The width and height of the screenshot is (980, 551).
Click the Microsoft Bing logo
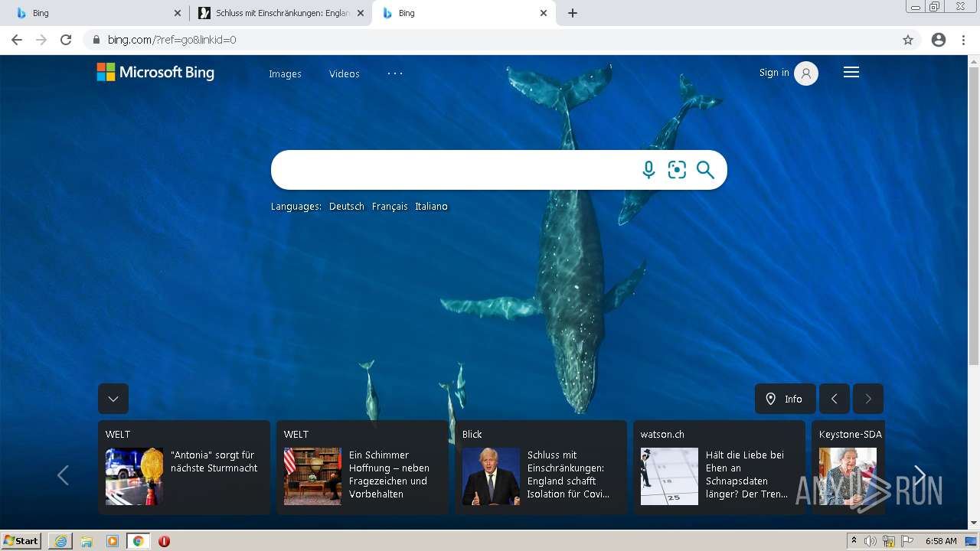(155, 73)
